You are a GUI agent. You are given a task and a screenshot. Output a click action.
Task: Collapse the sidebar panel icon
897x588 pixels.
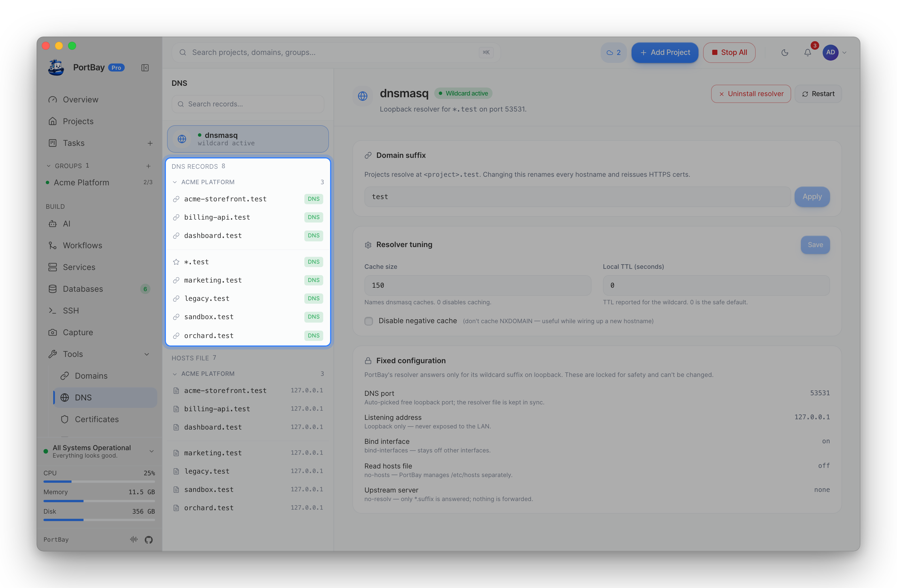[145, 68]
